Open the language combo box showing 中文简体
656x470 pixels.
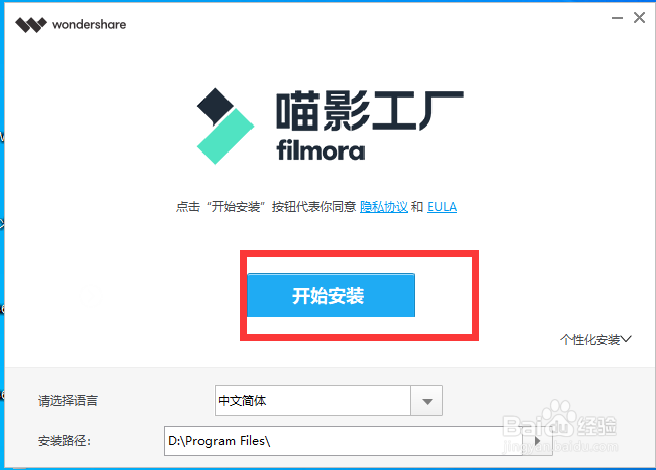point(328,401)
